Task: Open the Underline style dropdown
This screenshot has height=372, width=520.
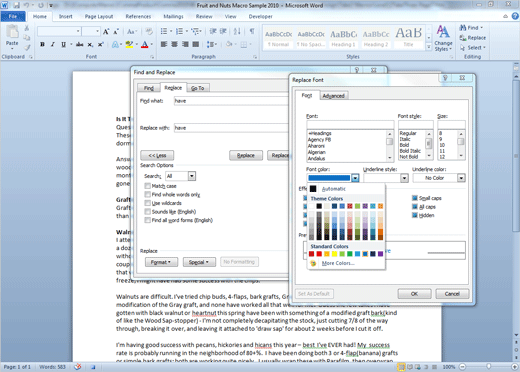Action: coord(404,178)
